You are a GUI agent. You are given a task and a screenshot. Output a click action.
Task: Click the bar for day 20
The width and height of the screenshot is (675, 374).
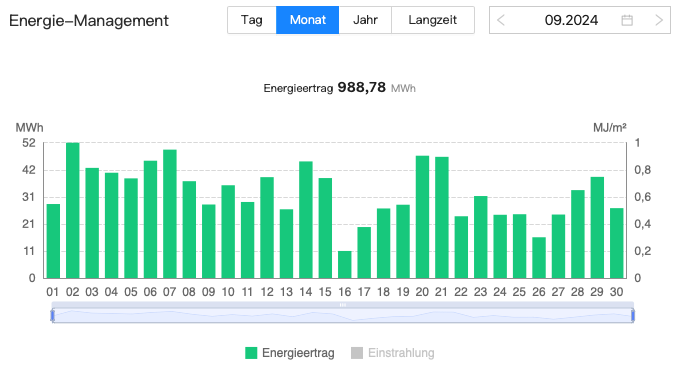click(x=422, y=217)
